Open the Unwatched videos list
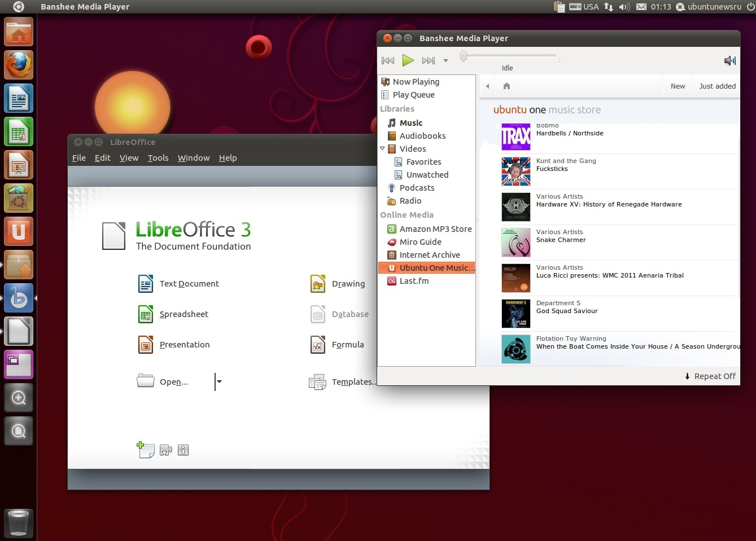Viewport: 756px width, 541px height. pos(427,175)
